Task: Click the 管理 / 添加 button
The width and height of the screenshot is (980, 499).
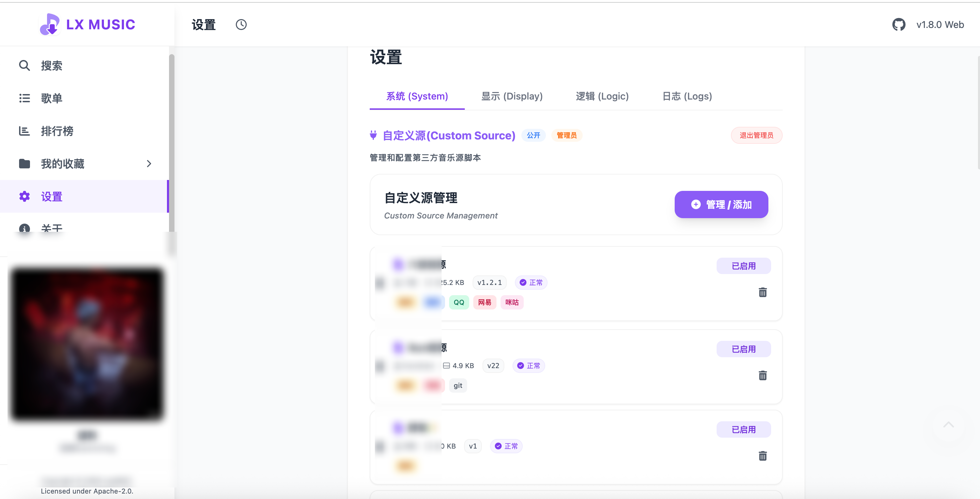Action: pos(721,205)
